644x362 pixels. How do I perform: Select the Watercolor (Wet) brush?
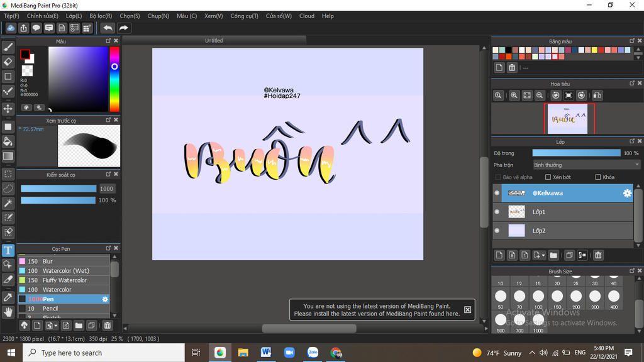click(x=64, y=271)
